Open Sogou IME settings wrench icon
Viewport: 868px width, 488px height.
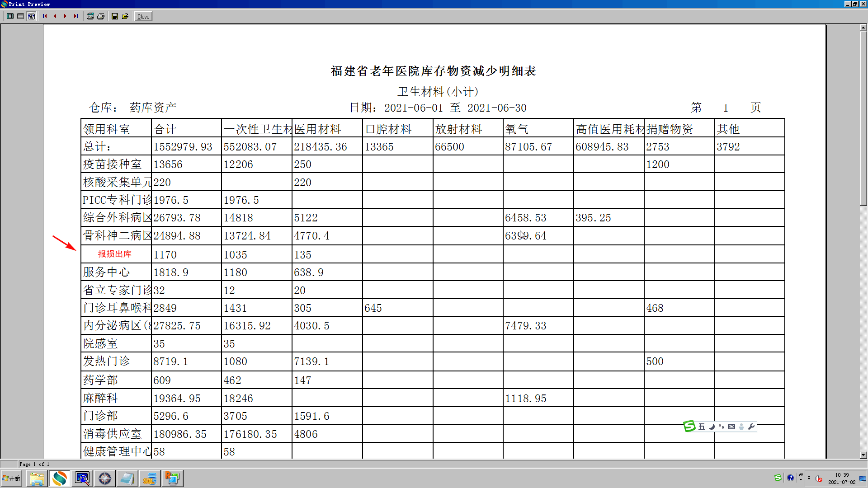[751, 427]
